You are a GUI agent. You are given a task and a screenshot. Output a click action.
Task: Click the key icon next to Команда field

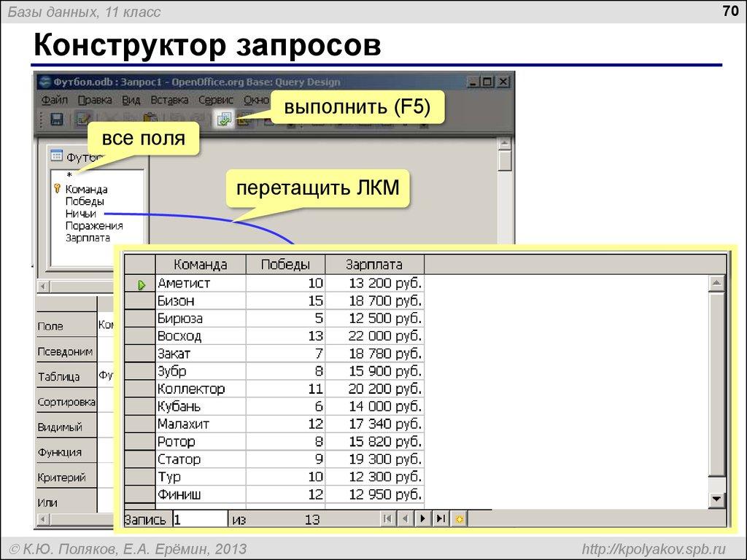point(58,187)
